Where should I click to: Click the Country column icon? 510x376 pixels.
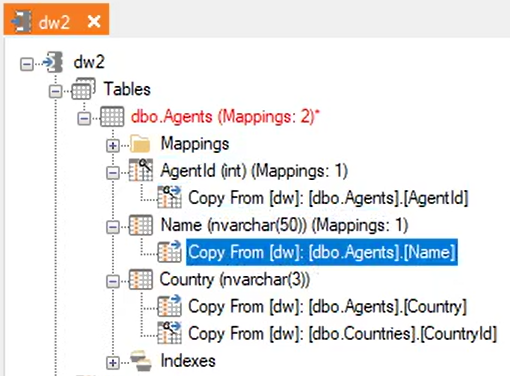141,279
